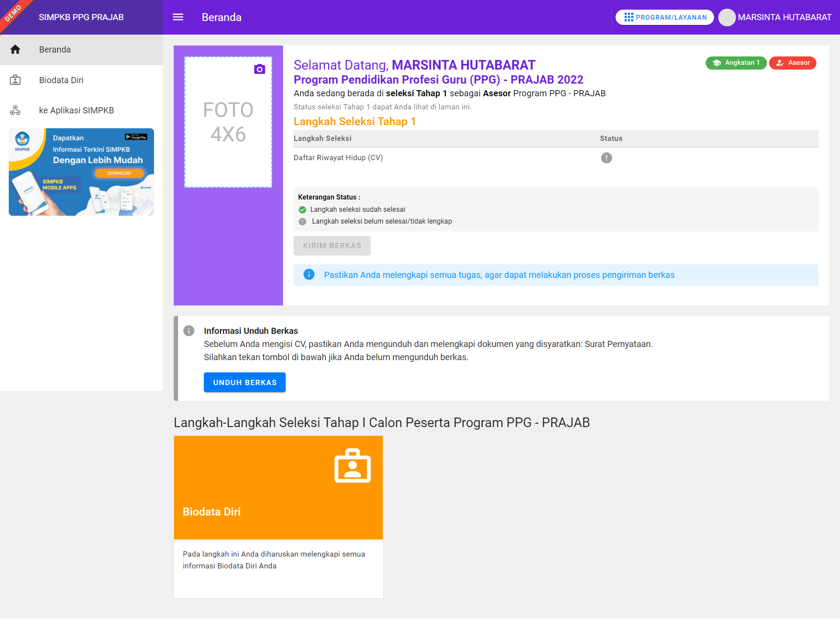Click the person icon in Asesor badge

coord(780,63)
